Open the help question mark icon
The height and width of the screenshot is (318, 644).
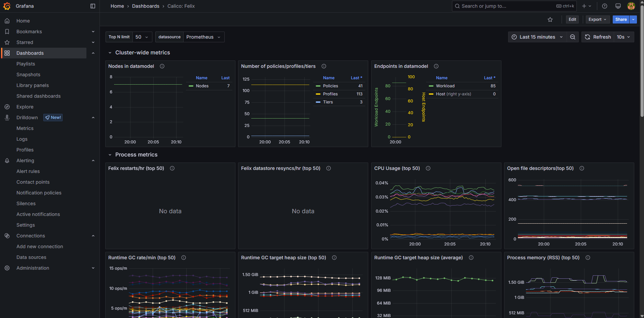tap(605, 6)
